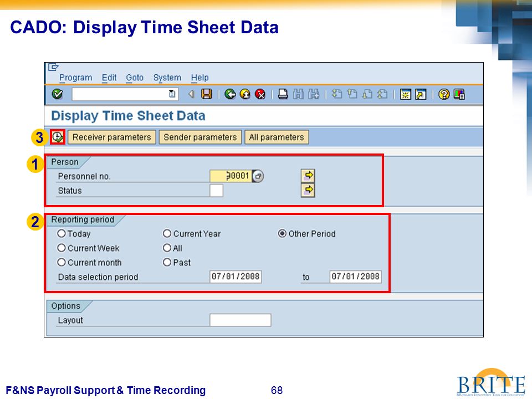Click the First Page icon

point(336,94)
